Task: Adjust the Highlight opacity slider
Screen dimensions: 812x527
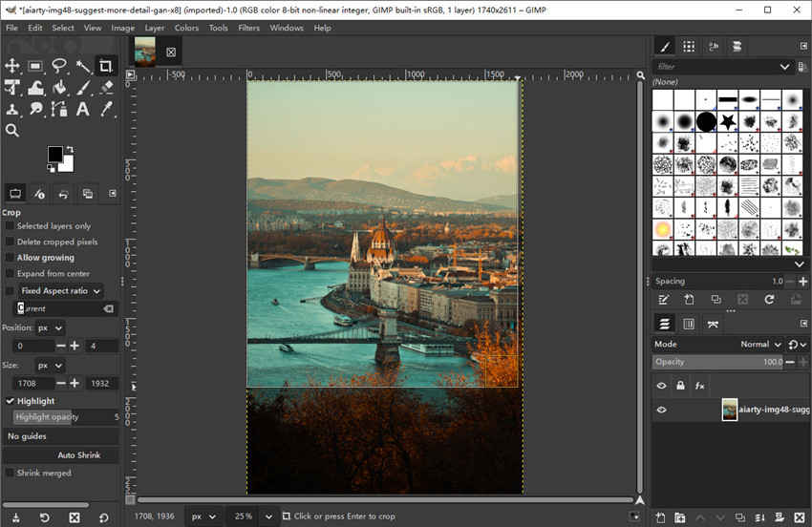Action: coord(66,417)
